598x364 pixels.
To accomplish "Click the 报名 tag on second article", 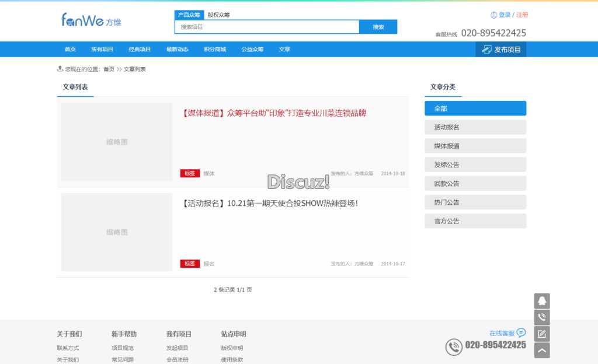I will 209,264.
